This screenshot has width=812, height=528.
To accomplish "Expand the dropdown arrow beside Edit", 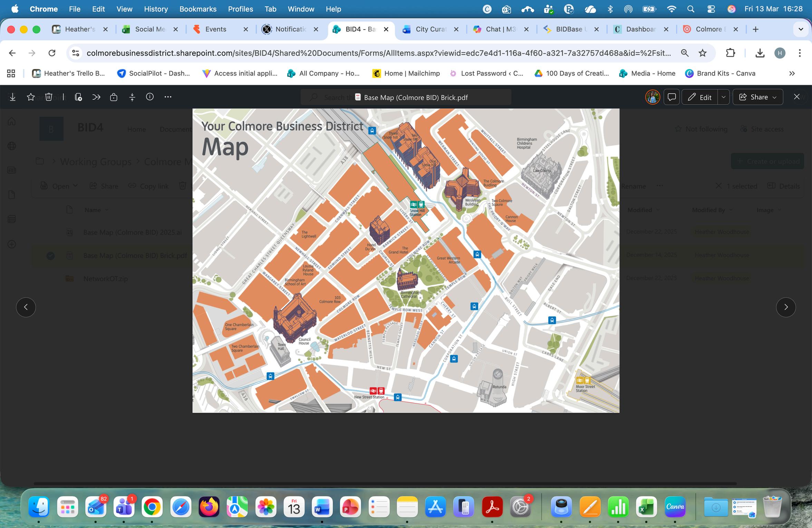I will [x=723, y=97].
